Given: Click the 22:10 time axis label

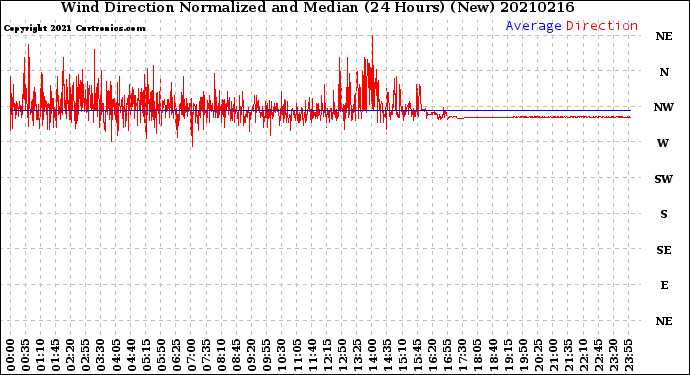Looking at the screenshot, I should point(583,355).
